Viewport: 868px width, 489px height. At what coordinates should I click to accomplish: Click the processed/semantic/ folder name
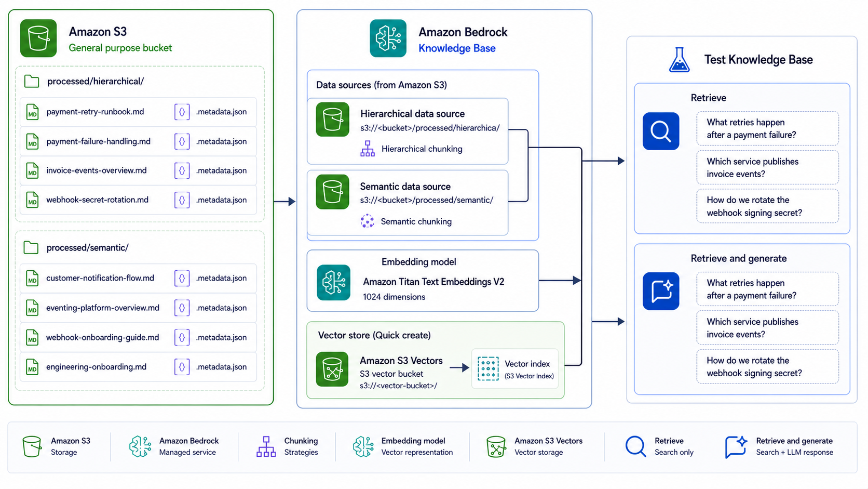point(87,247)
